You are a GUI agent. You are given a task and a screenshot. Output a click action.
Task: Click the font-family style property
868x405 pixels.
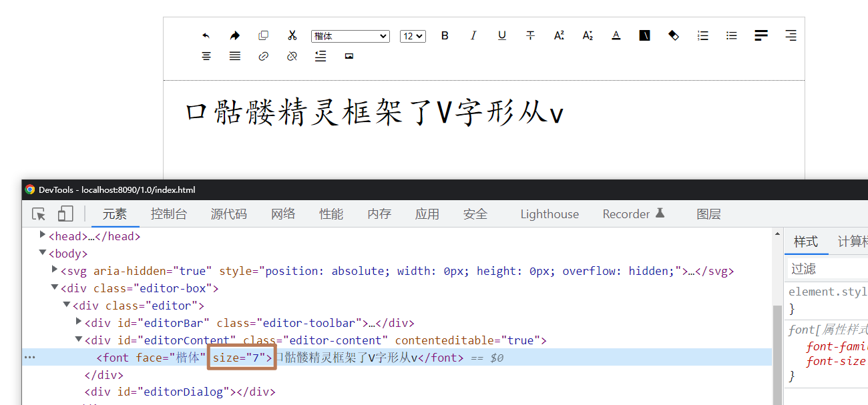(837, 346)
